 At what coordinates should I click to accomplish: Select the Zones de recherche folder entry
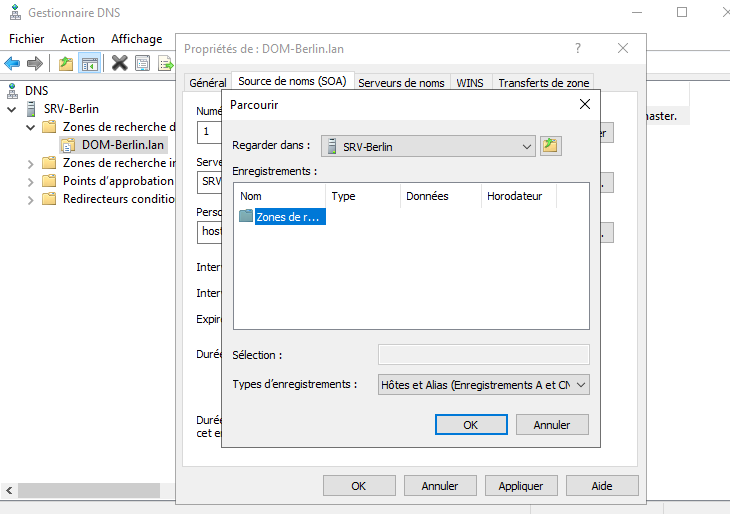[x=289, y=216]
